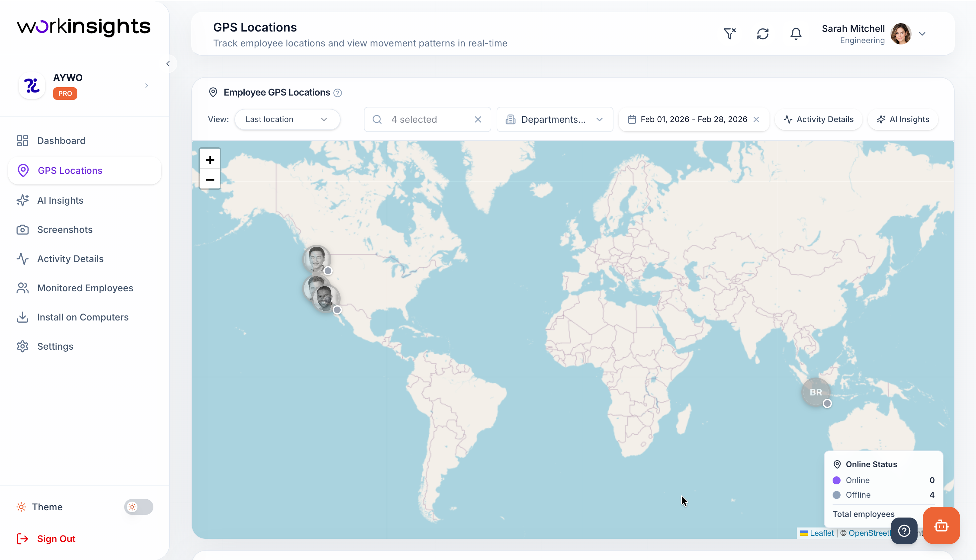The height and width of the screenshot is (560, 976).
Task: Open the OpenStreetMap attribution link
Action: pos(869,533)
